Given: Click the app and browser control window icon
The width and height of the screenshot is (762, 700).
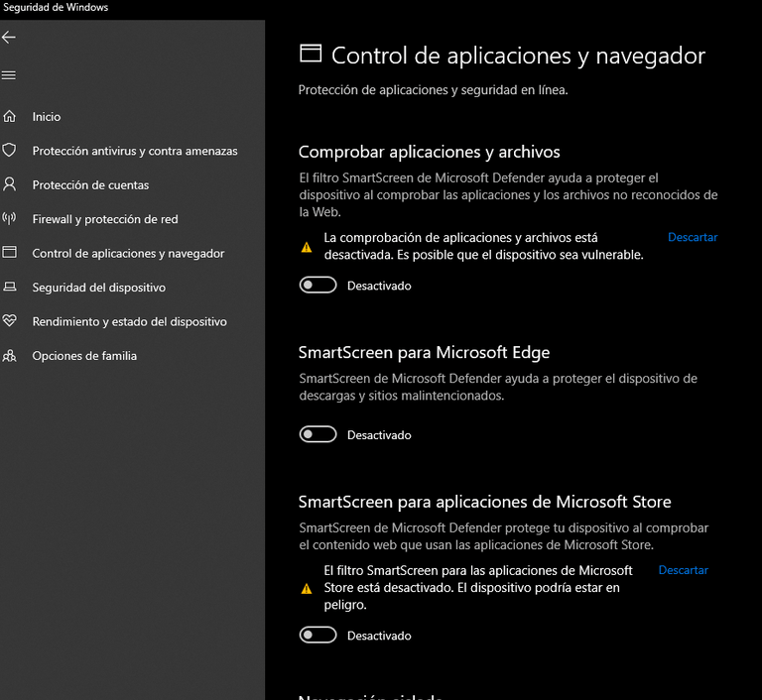Looking at the screenshot, I should click(10, 253).
